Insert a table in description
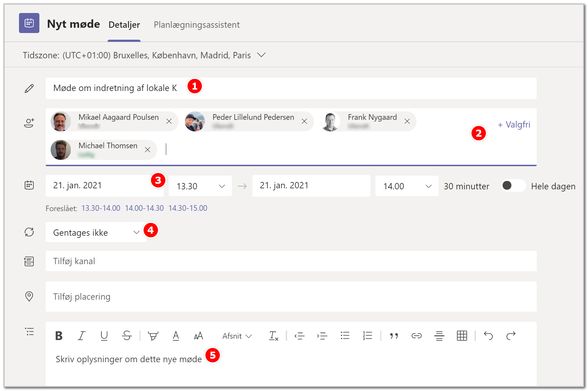 pyautogui.click(x=462, y=336)
